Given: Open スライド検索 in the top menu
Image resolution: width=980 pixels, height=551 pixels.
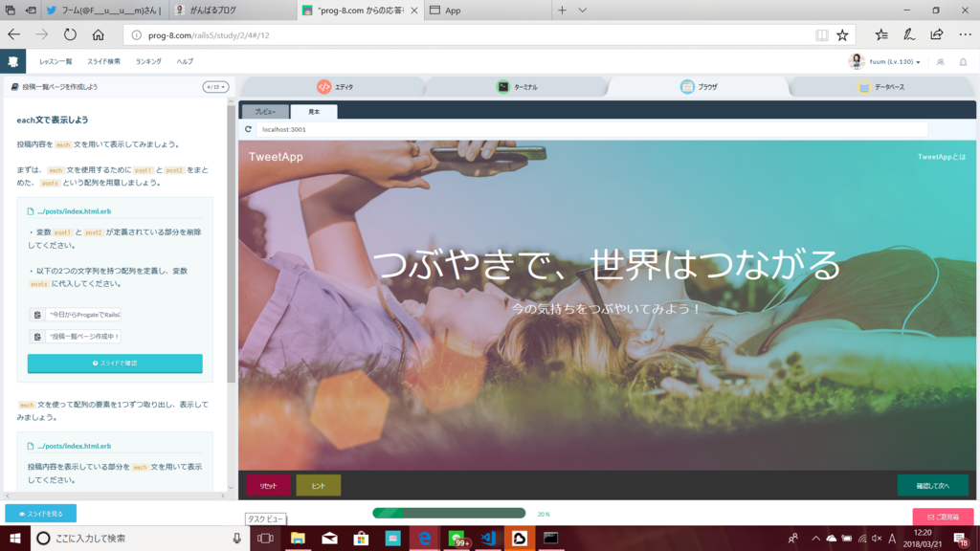Looking at the screenshot, I should pyautogui.click(x=103, y=61).
